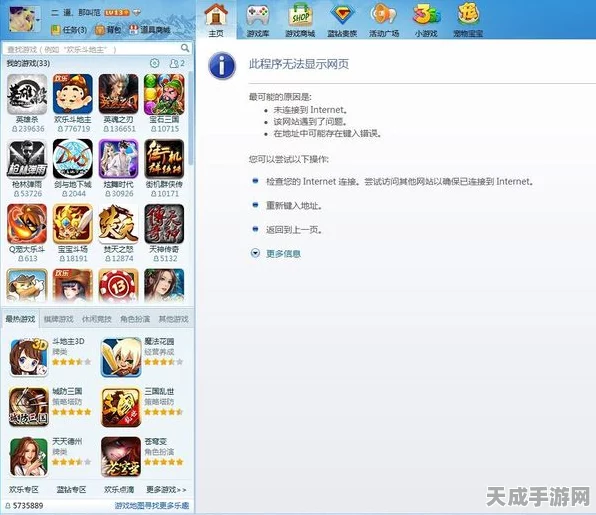Click the 苍穹变 game title
Image resolution: width=596 pixels, height=515 pixels.
click(x=155, y=441)
